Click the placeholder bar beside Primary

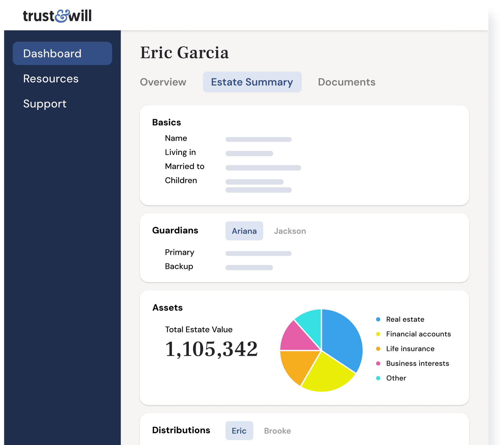coord(259,253)
